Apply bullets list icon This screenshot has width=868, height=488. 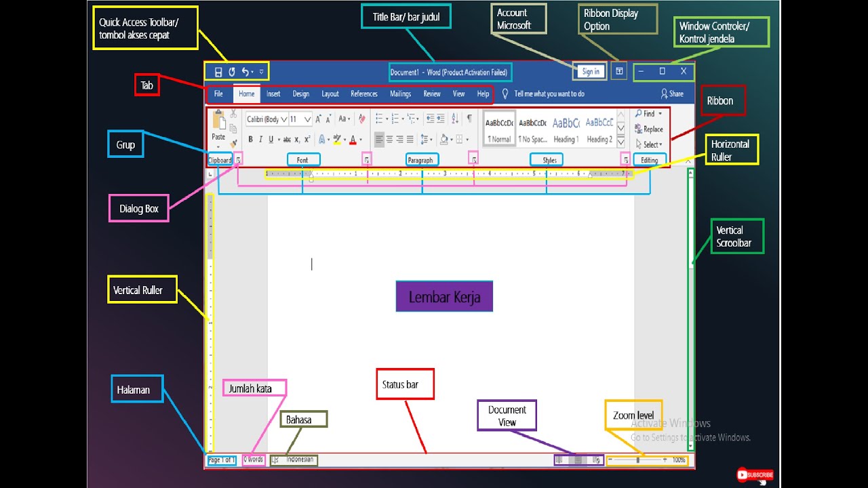[x=379, y=119]
